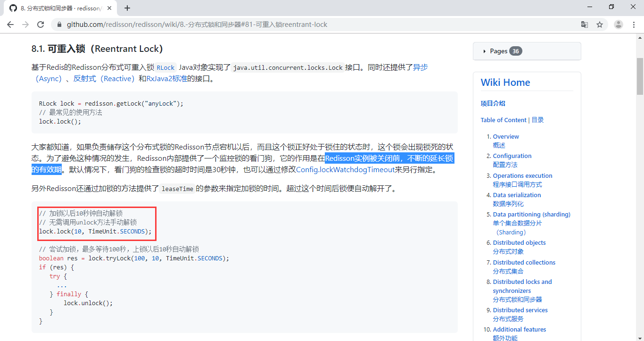644x341 pixels.
Task: Click the 8.1. 可重入锁 heading
Action: [x=97, y=49]
